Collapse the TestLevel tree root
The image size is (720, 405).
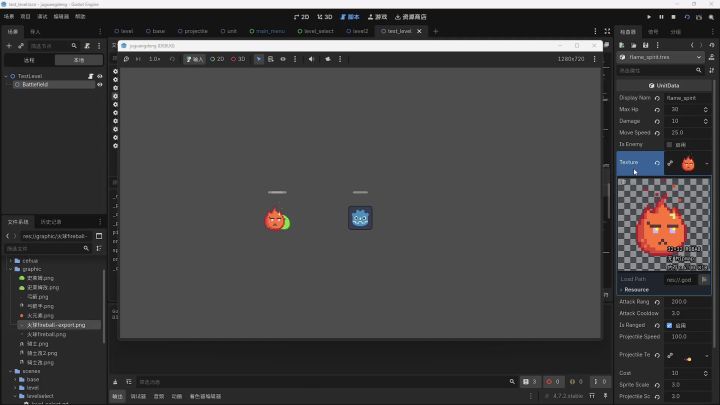[x=6, y=76]
